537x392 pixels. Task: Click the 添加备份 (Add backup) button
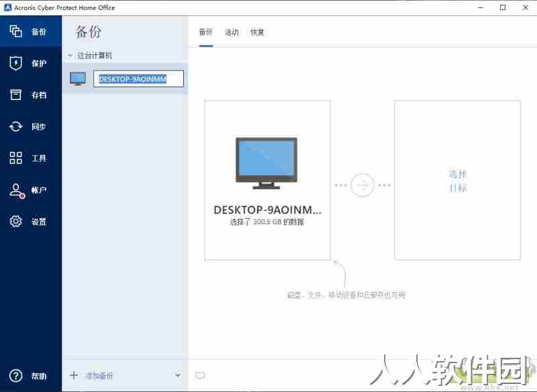click(99, 376)
